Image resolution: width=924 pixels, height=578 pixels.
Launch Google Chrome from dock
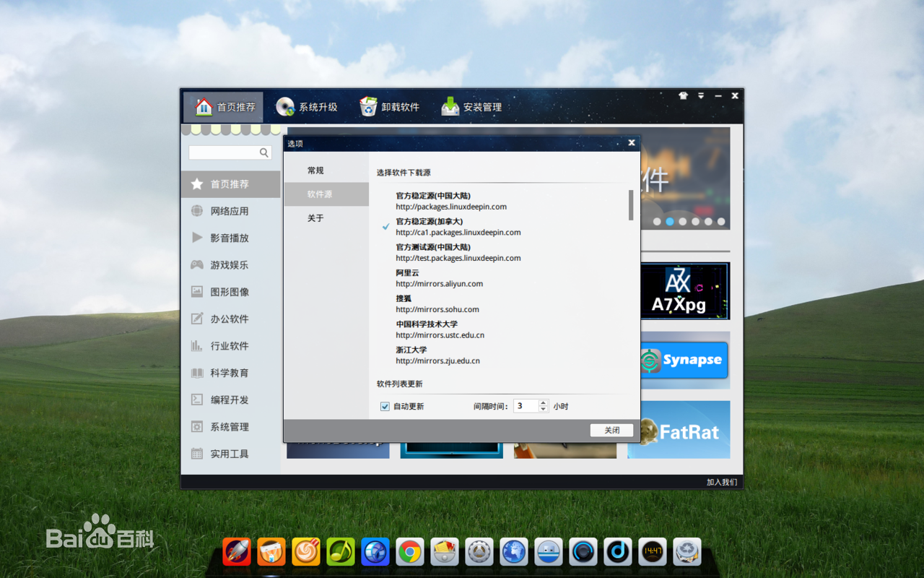[410, 553]
